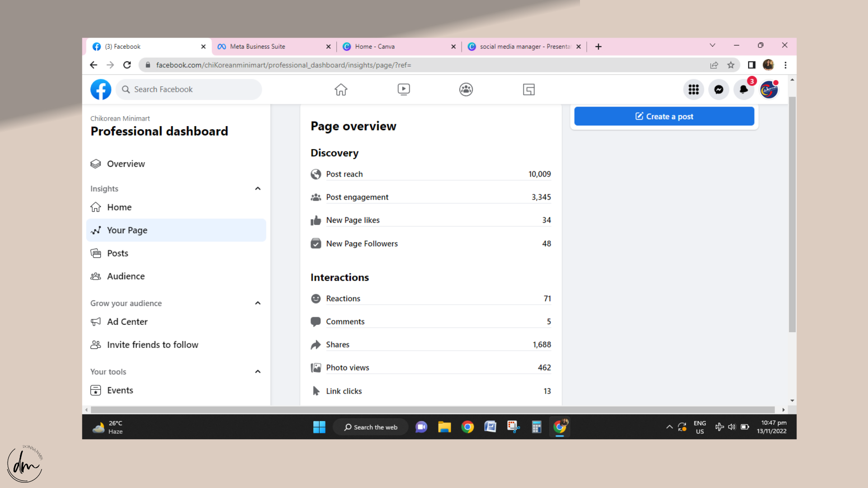Open Ad Center from sidebar
This screenshot has height=488, width=868.
point(127,322)
